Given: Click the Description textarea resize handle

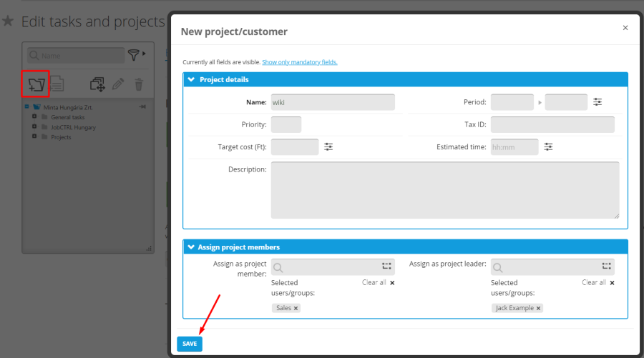Looking at the screenshot, I should pos(617,216).
